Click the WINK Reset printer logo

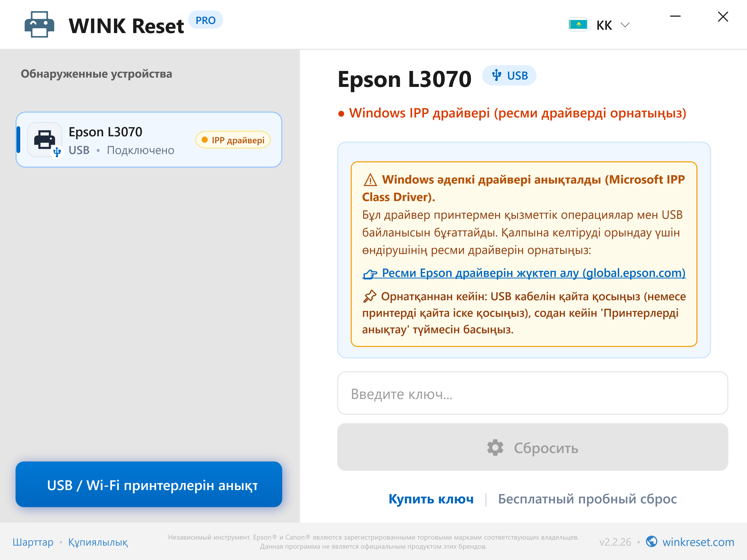(x=39, y=24)
